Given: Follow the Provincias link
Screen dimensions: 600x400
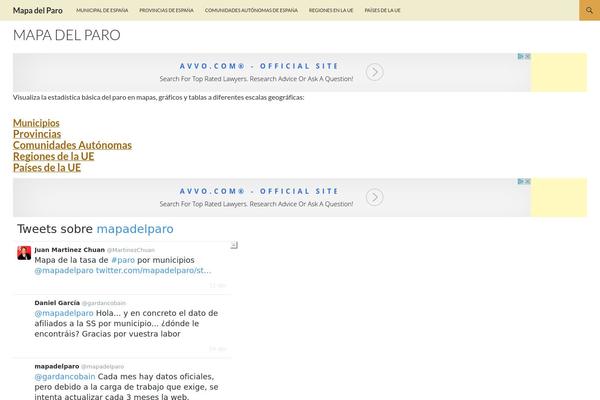Looking at the screenshot, I should click(x=37, y=134).
